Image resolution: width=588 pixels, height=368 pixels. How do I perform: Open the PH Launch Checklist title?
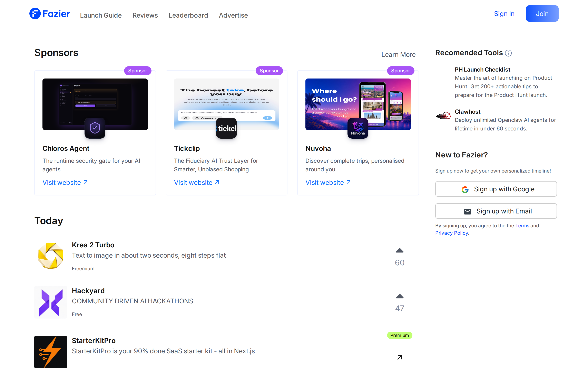coord(482,70)
